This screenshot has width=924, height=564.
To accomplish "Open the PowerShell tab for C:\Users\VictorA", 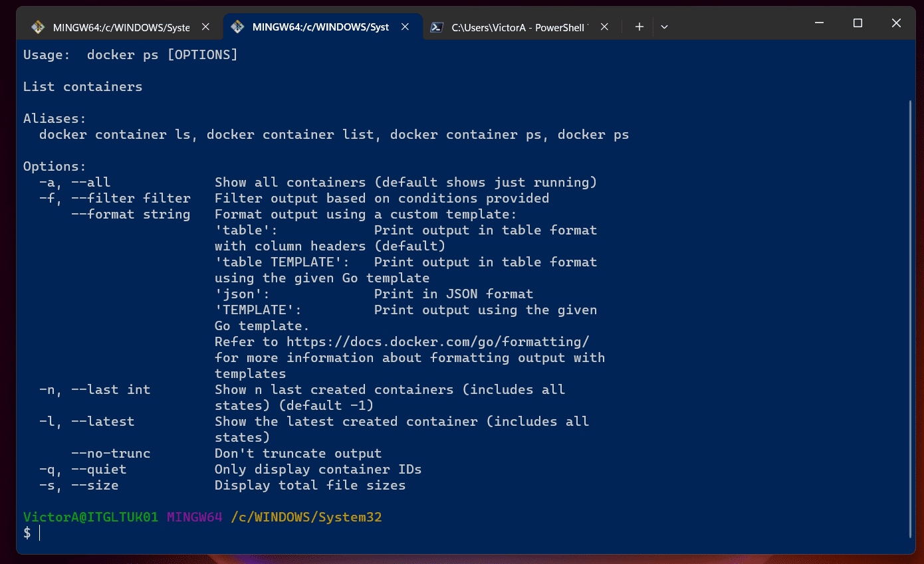I will click(x=520, y=27).
